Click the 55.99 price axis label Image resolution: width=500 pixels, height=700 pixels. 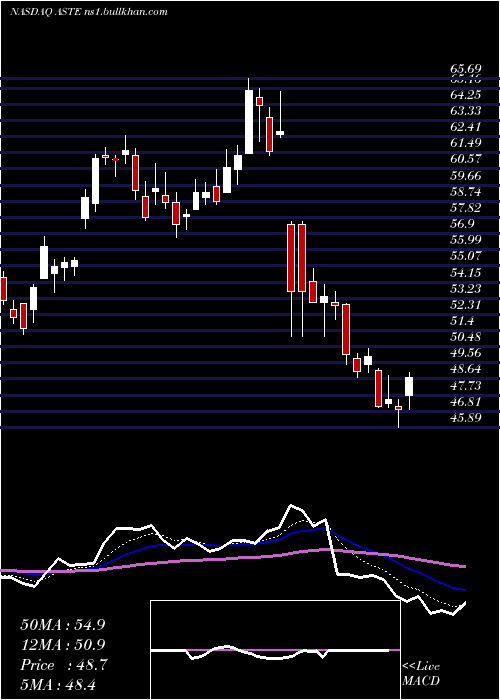click(466, 240)
